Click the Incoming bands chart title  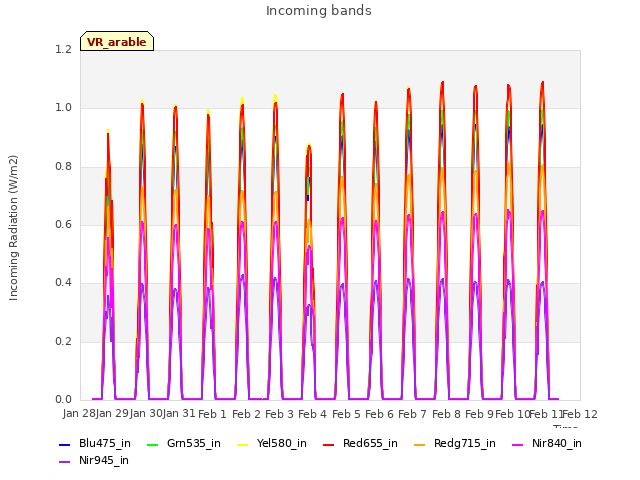pos(319,11)
